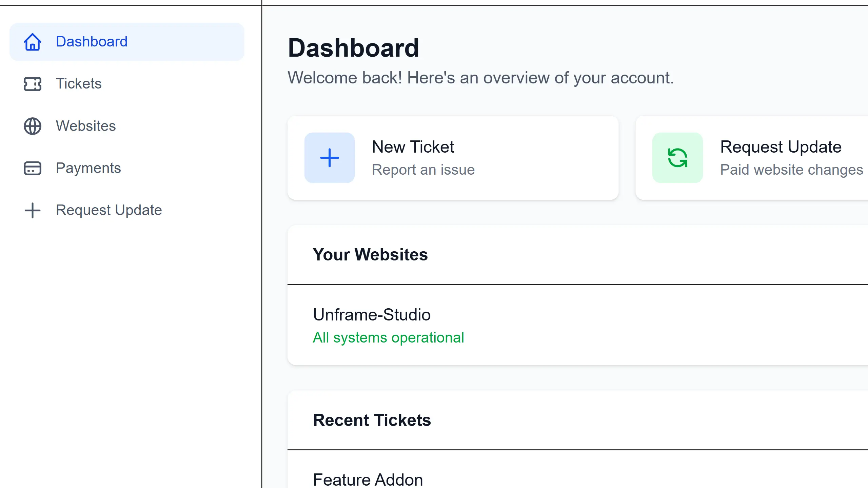The height and width of the screenshot is (488, 868).
Task: Click the Report an issue text
Action: click(x=423, y=170)
